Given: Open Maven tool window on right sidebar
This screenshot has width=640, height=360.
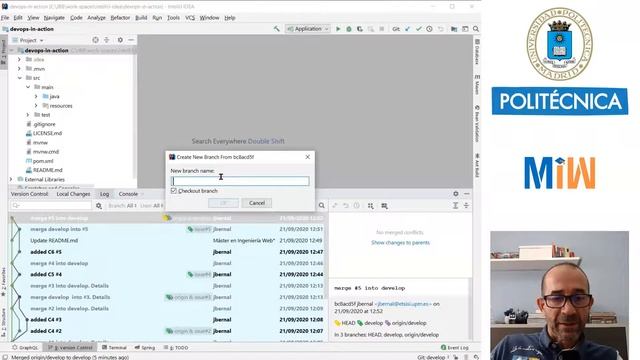Looking at the screenshot, I should [477, 84].
